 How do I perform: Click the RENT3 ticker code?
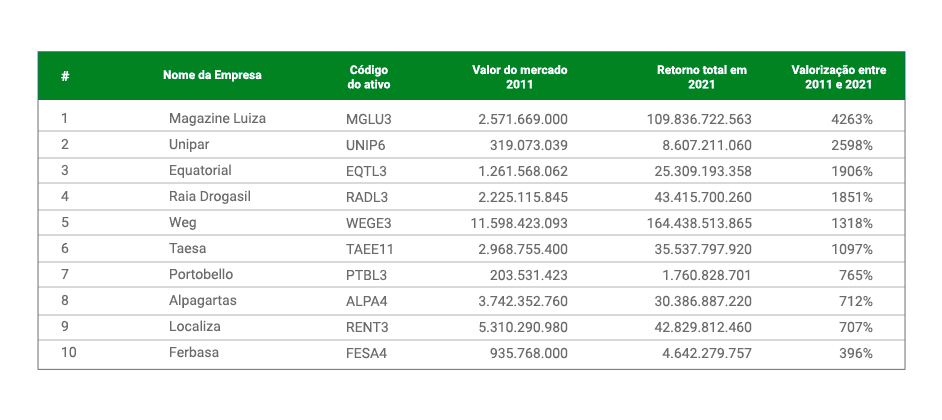(x=366, y=327)
